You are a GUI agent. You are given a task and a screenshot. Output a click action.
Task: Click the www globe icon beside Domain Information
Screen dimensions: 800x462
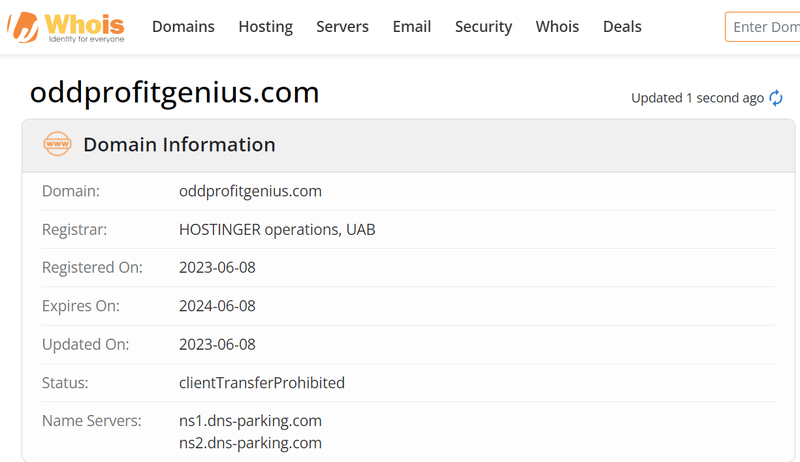(x=57, y=144)
